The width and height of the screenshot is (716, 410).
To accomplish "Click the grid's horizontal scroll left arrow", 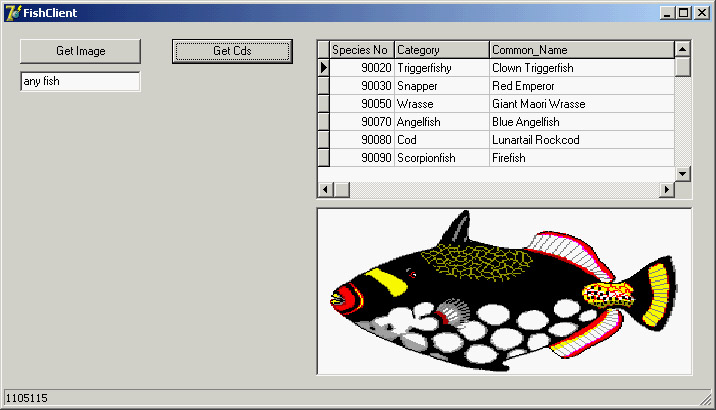I will pos(325,190).
